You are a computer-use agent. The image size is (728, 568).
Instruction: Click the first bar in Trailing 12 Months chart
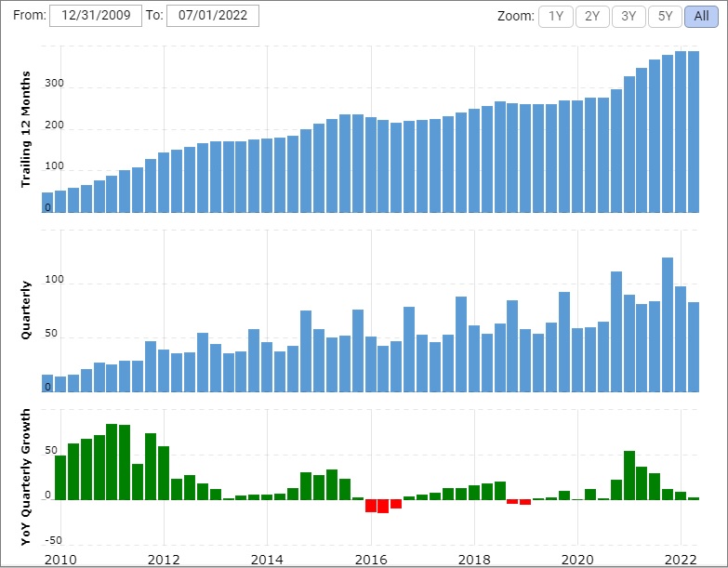pos(47,203)
